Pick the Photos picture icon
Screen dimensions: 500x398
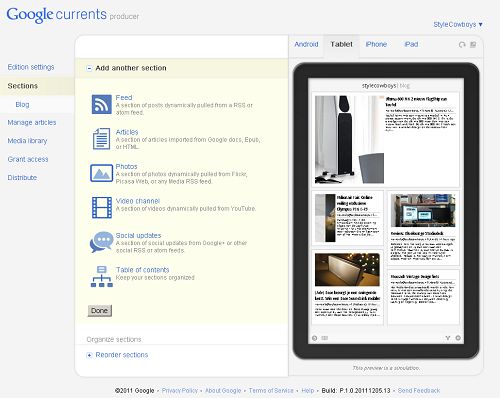point(101,173)
